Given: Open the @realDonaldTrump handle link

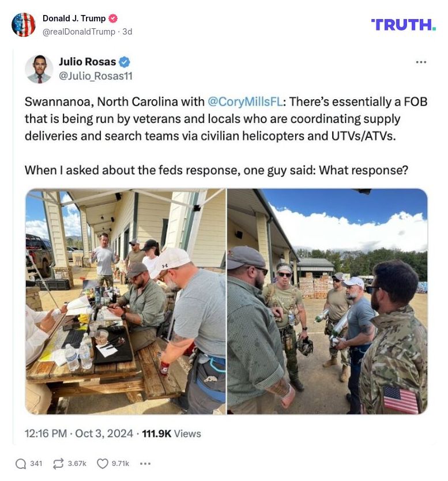Looking at the screenshot, I should coord(79,32).
